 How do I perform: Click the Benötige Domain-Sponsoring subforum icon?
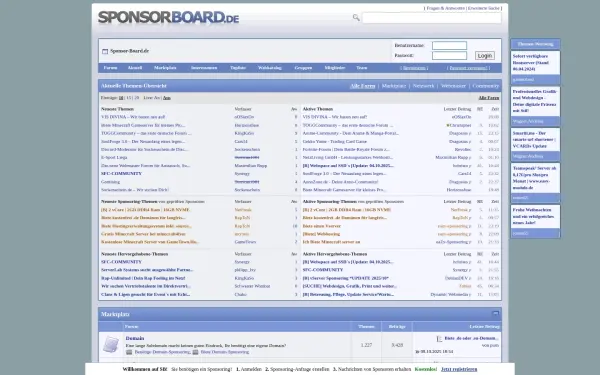tap(129, 352)
